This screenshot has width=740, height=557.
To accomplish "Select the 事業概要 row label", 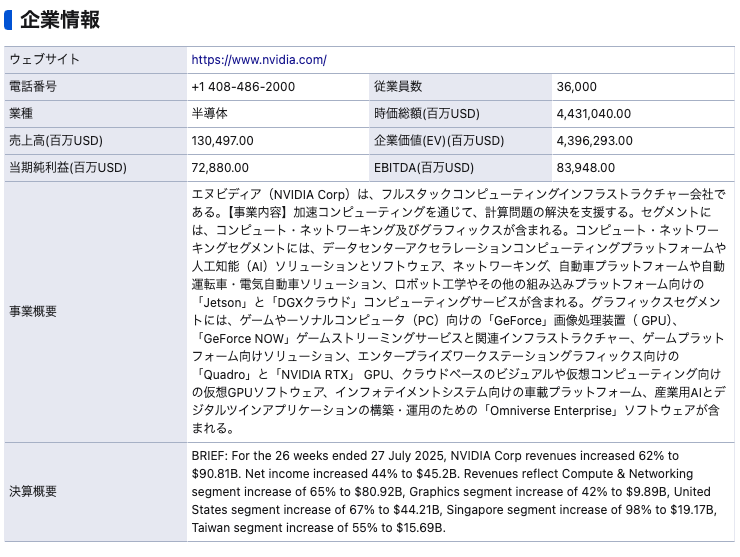I will [33, 312].
